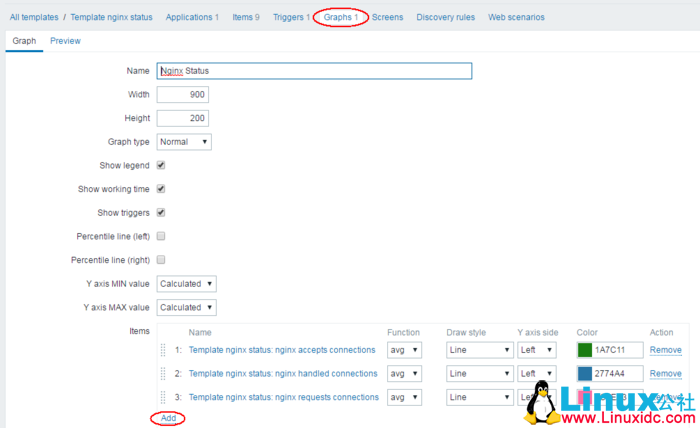Remove the nginx accepts connections item
The width and height of the screenshot is (700, 428).
[x=666, y=350]
